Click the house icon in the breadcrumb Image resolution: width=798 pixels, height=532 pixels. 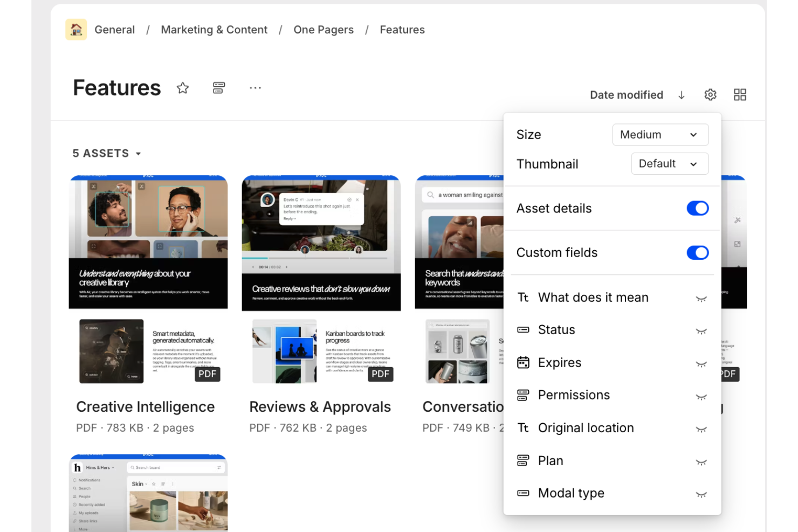click(76, 30)
